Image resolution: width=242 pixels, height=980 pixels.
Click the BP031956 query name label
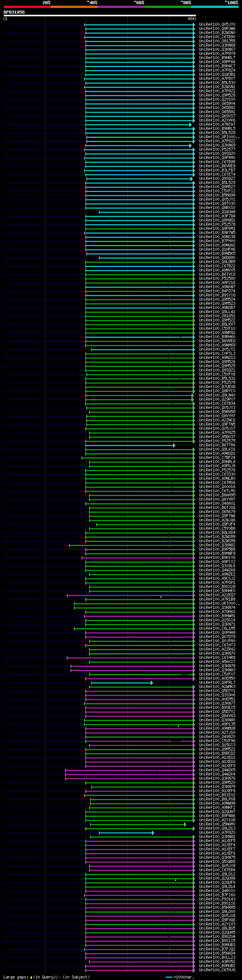click(14, 12)
